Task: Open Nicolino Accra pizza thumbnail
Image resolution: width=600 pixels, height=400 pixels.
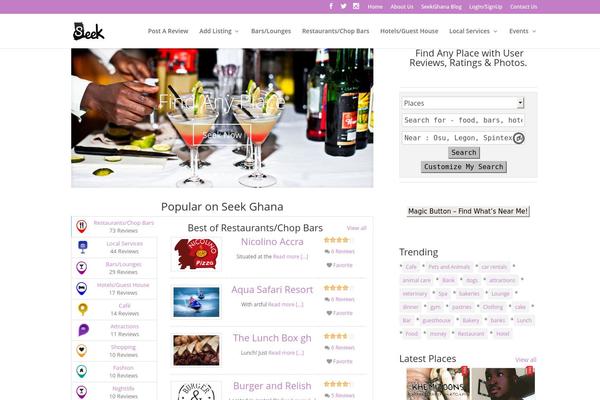Action: [196, 254]
